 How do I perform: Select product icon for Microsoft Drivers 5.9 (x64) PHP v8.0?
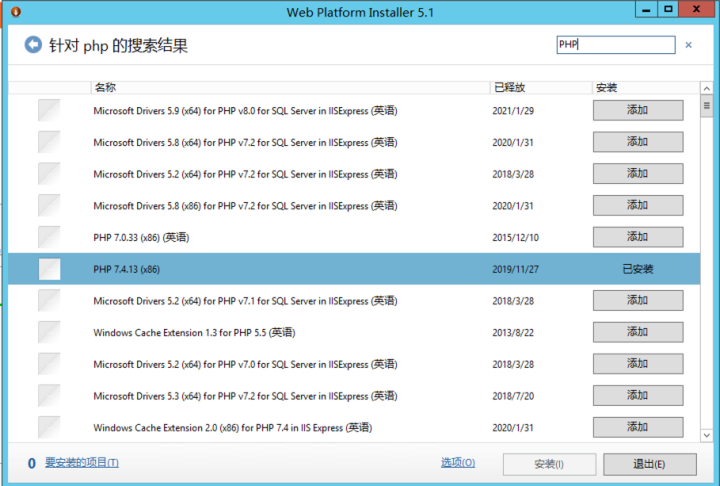tap(49, 110)
